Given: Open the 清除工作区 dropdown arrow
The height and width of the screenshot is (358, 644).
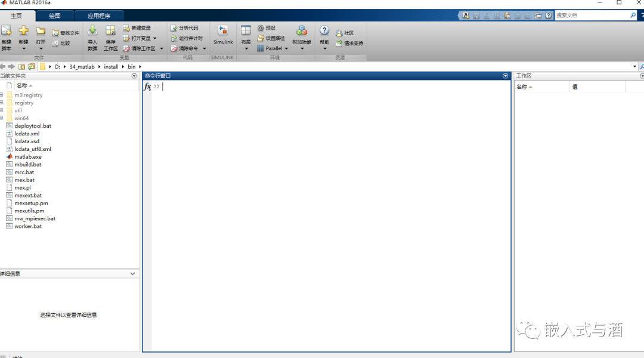Looking at the screenshot, I should click(162, 48).
